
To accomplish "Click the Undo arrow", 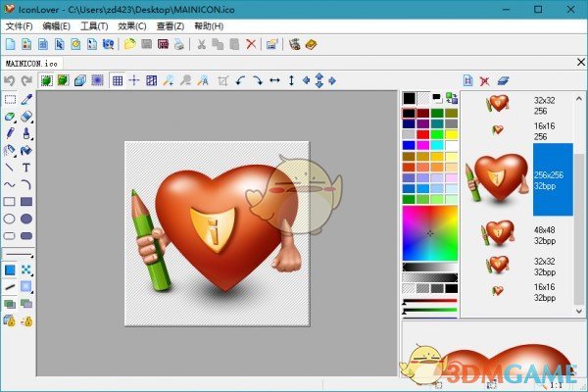I will coord(10,80).
